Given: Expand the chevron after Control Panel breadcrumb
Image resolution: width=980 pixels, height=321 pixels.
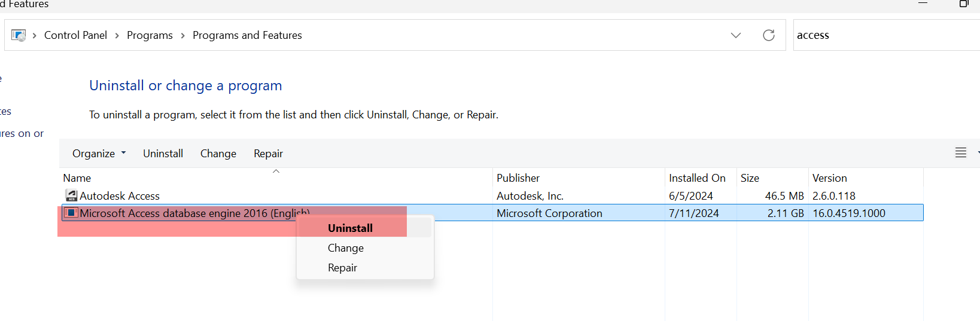Looking at the screenshot, I should click(x=117, y=36).
